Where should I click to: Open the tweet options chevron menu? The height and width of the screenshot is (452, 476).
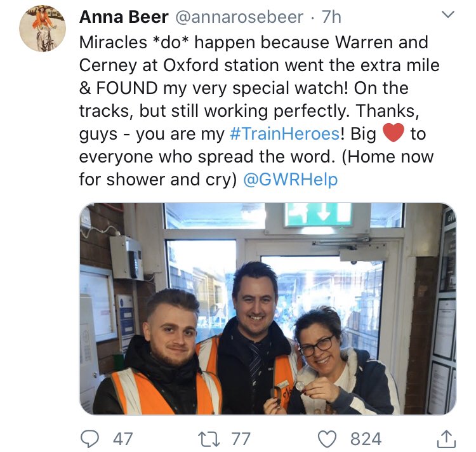447,14
